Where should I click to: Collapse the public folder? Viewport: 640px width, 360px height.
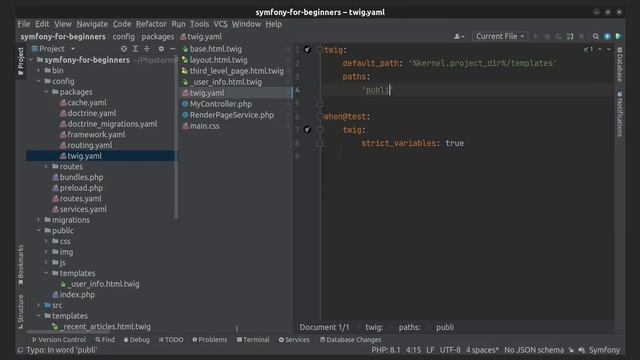coord(39,231)
